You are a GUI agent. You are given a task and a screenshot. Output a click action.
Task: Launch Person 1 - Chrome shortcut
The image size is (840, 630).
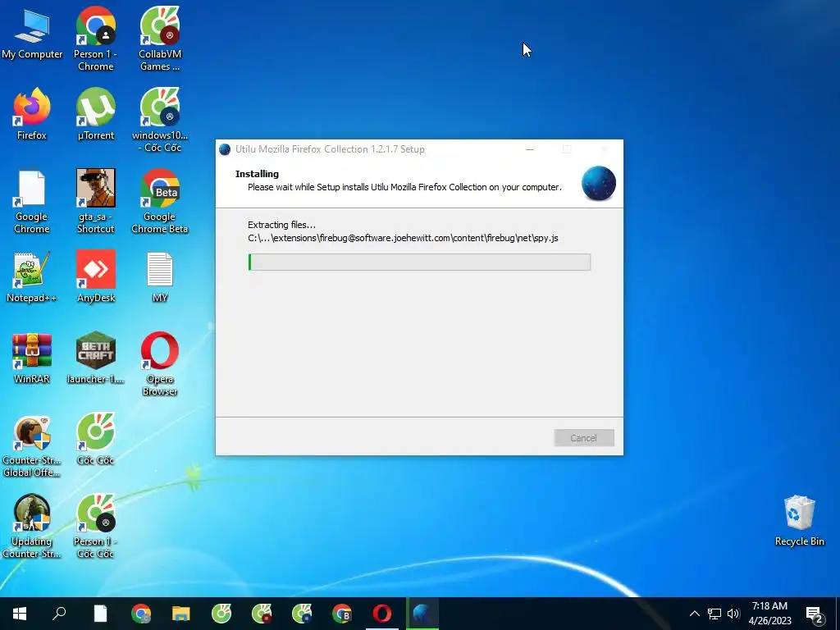(95, 39)
